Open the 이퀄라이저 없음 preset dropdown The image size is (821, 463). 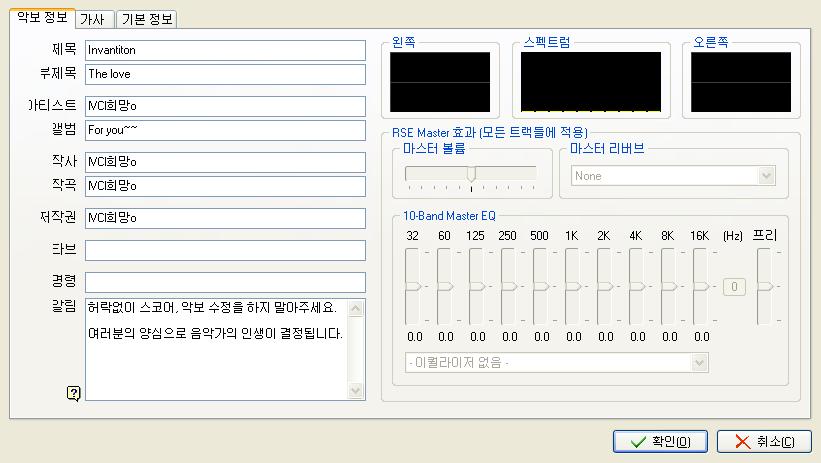pyautogui.click(x=557, y=362)
